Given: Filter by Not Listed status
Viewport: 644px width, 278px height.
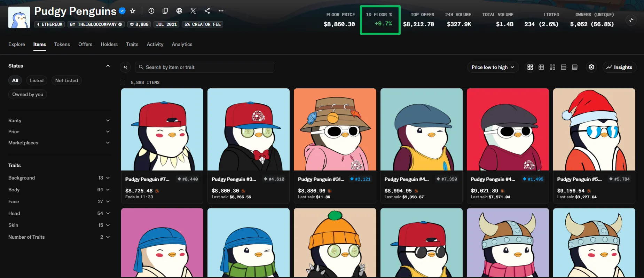Looking at the screenshot, I should tap(66, 80).
